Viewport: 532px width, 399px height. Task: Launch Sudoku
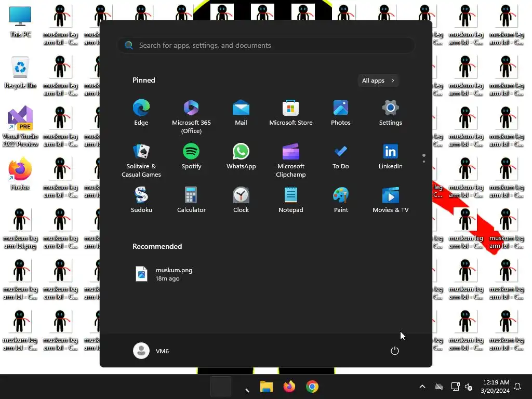click(x=141, y=200)
